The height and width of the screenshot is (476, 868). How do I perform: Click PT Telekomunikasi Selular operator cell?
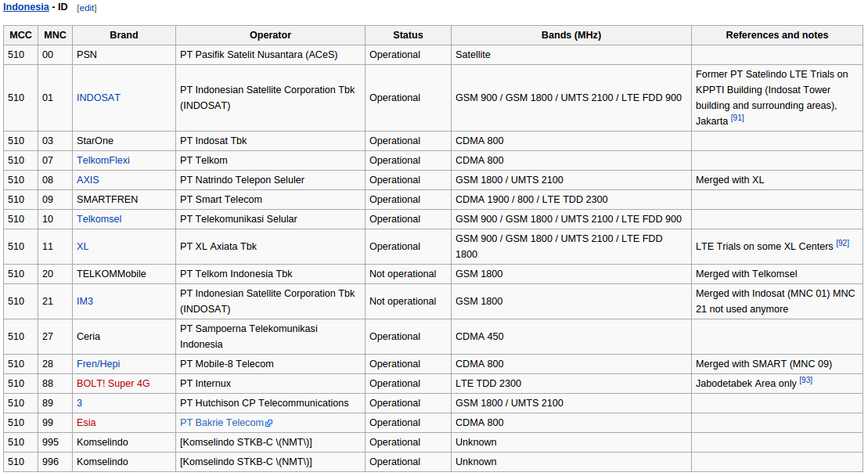click(270, 219)
